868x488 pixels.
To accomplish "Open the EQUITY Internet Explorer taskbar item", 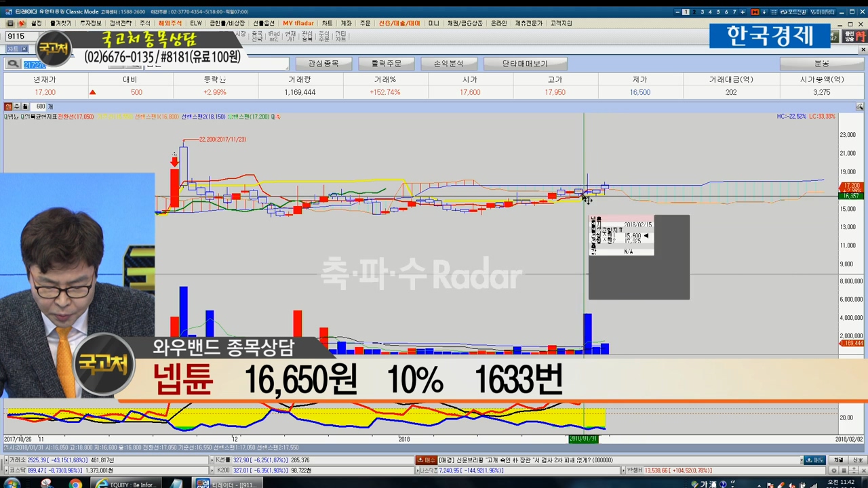I will (126, 483).
